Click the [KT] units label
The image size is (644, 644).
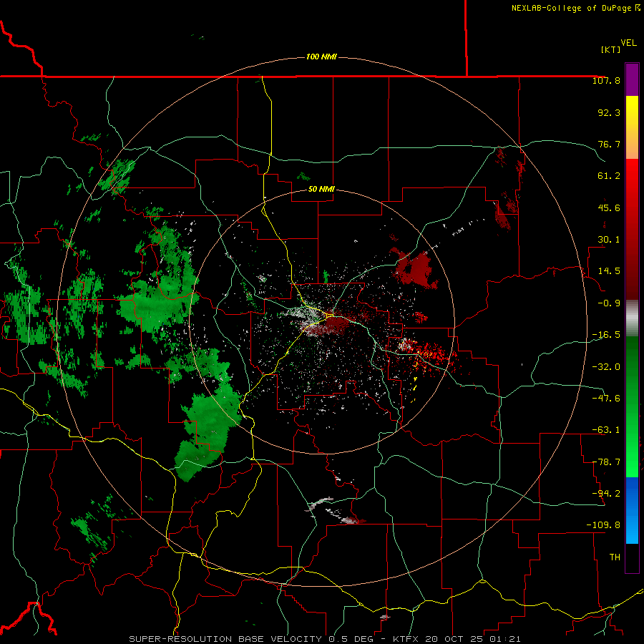611,49
